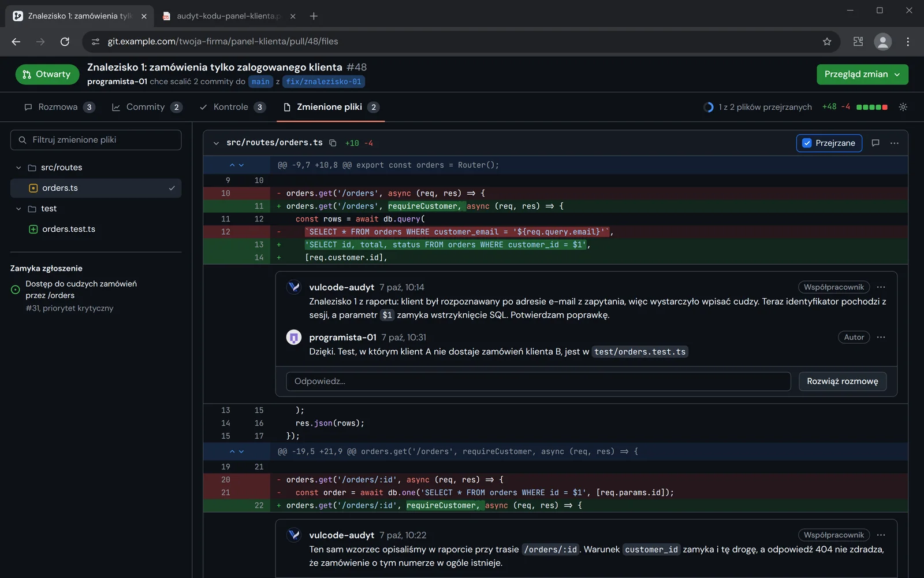
Task: Open comment icon in orders.ts file header
Action: coord(875,143)
